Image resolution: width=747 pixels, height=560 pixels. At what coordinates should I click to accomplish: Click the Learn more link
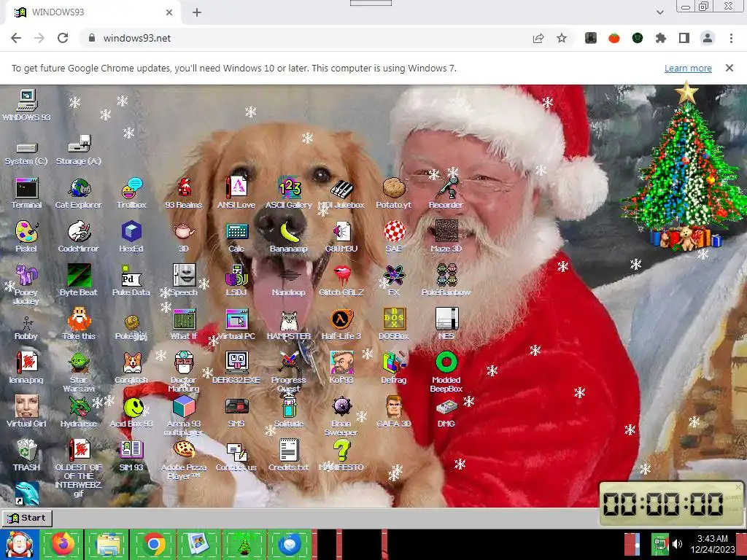[x=688, y=68]
